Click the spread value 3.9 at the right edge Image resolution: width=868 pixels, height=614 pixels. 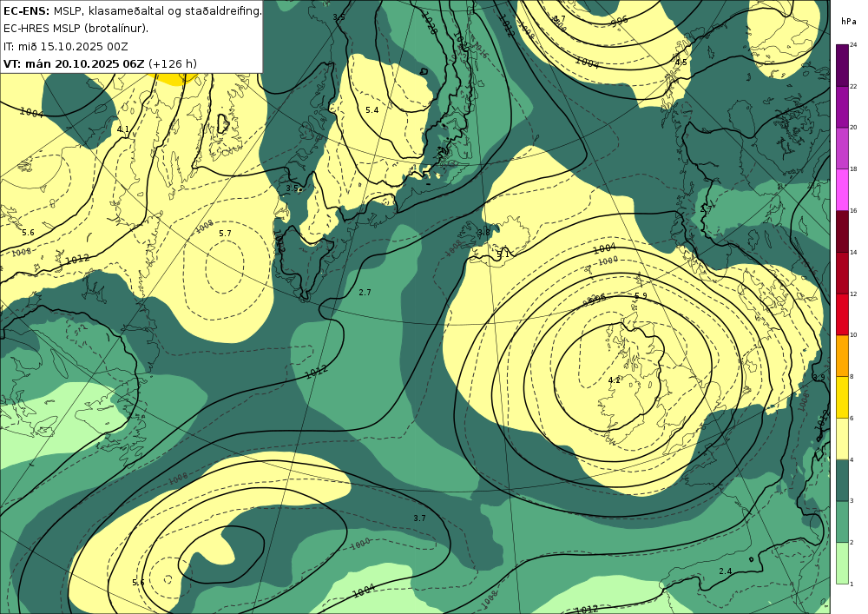click(x=819, y=377)
